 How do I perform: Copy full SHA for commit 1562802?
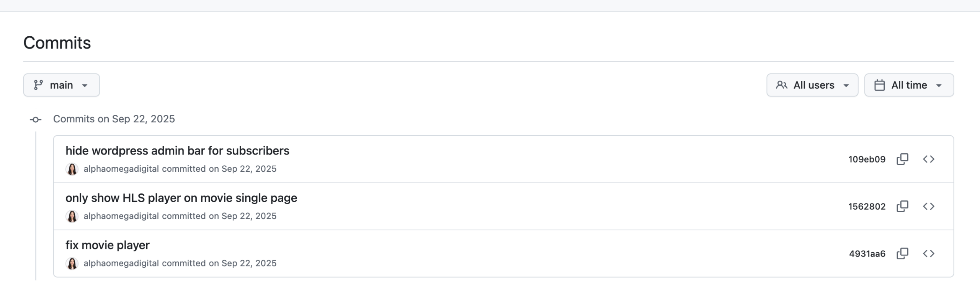click(902, 207)
